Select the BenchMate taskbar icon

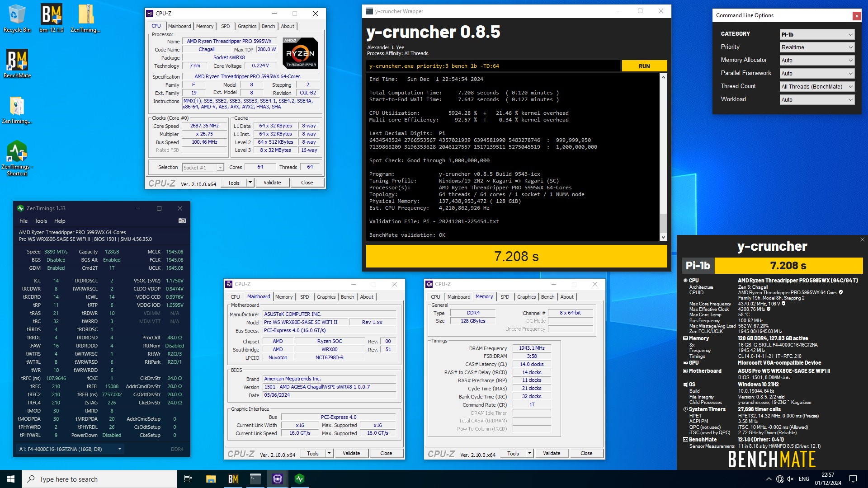[233, 479]
